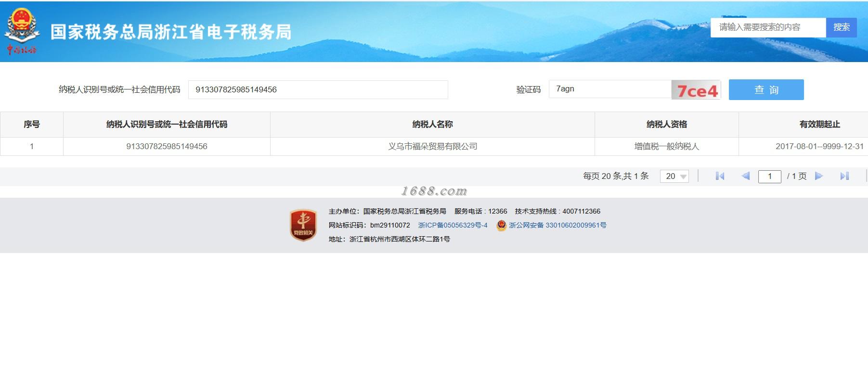Click the tax bureau national emblem logo
This screenshot has width=868, height=380.
[x=22, y=31]
